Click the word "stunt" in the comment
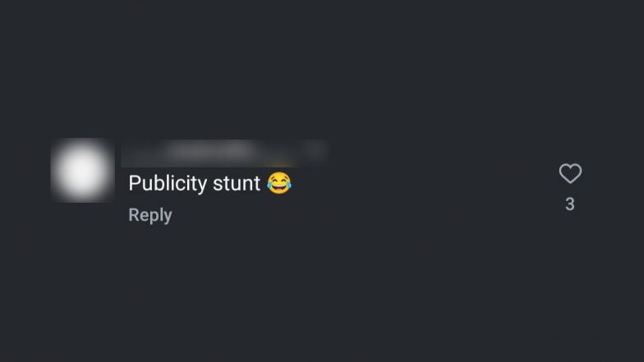Viewport: 644px width, 362px height. tap(237, 184)
